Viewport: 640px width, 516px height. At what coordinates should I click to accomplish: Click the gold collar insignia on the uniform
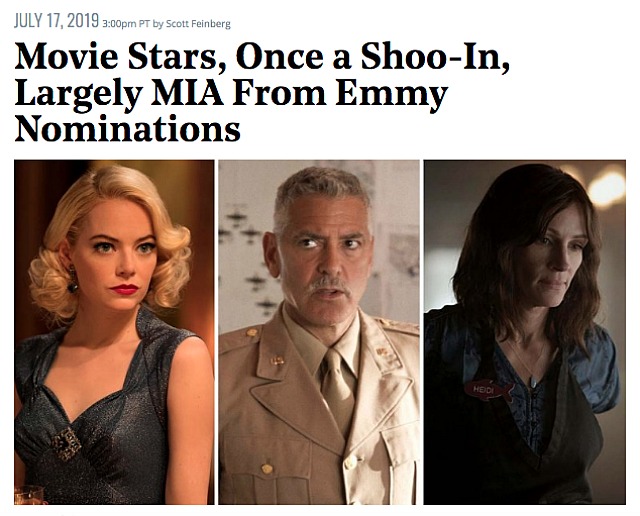pos(278,360)
